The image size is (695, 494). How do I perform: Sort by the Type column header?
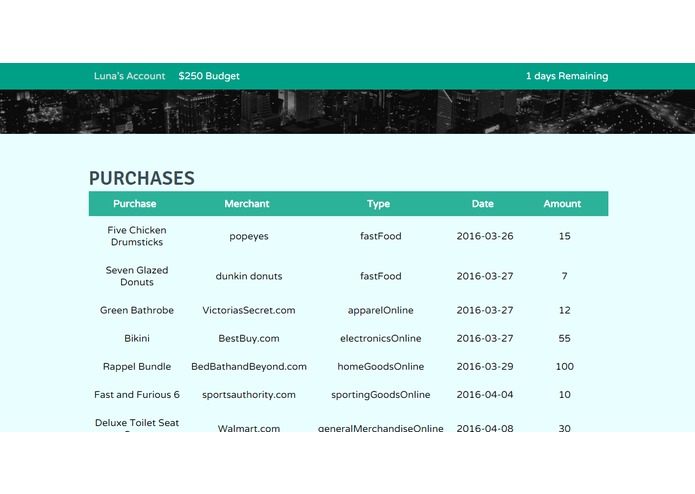pyautogui.click(x=378, y=204)
